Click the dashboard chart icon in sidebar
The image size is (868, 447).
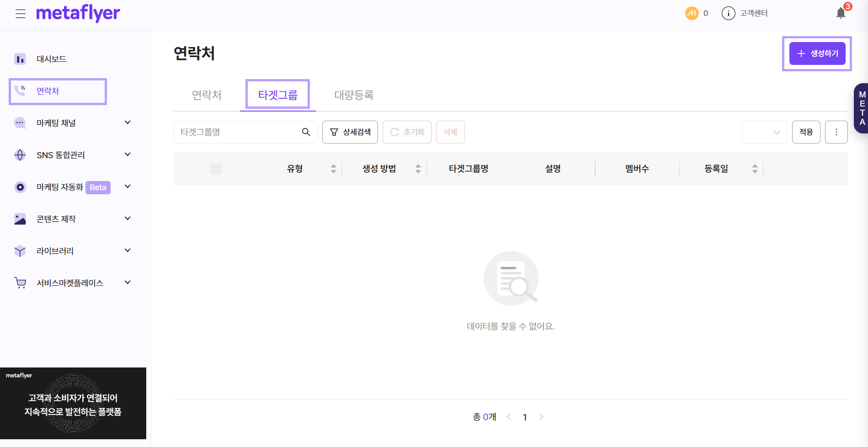(20, 59)
